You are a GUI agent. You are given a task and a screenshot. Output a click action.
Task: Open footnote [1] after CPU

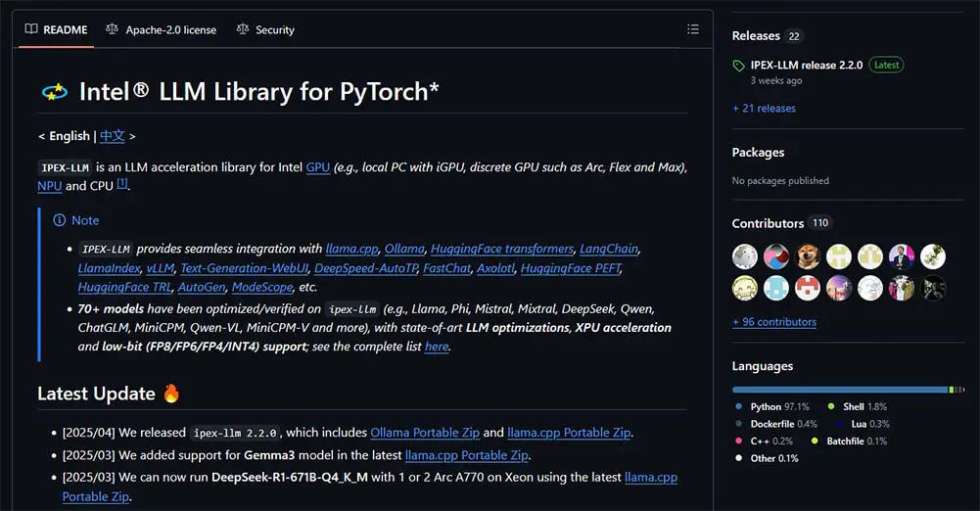[122, 183]
